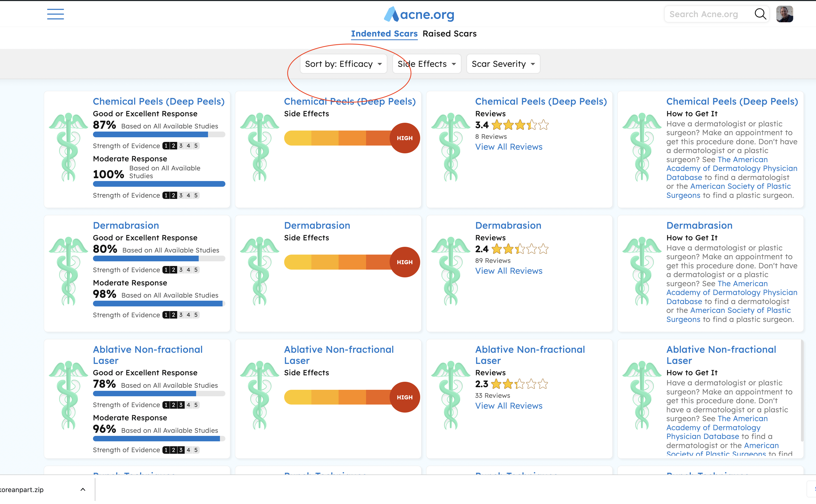The image size is (816, 504).
Task: Click the search magnifier icon
Action: [760, 14]
